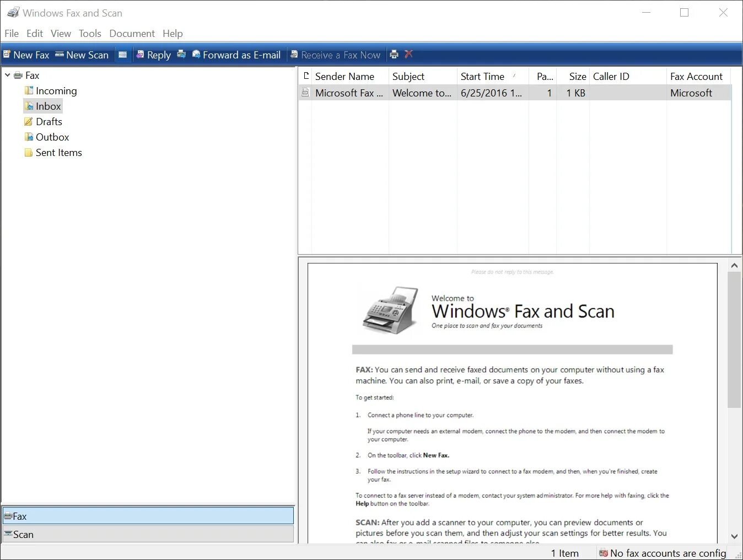
Task: Open the File menu
Action: 12,33
